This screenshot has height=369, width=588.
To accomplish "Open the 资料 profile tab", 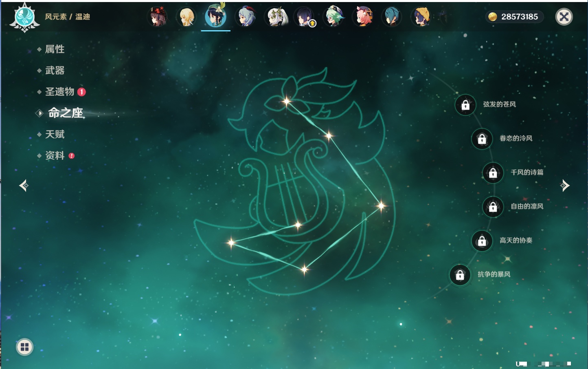I will coord(55,155).
